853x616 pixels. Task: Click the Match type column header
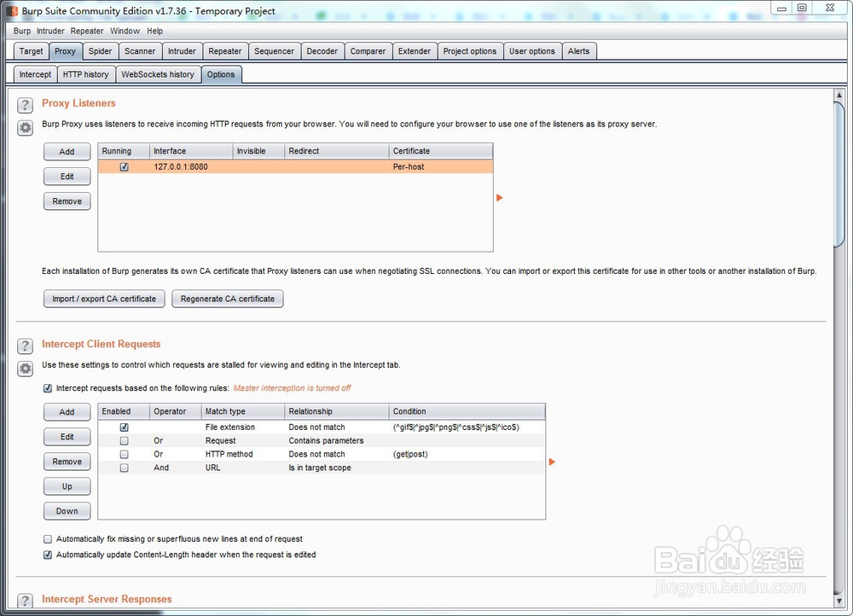pyautogui.click(x=242, y=411)
